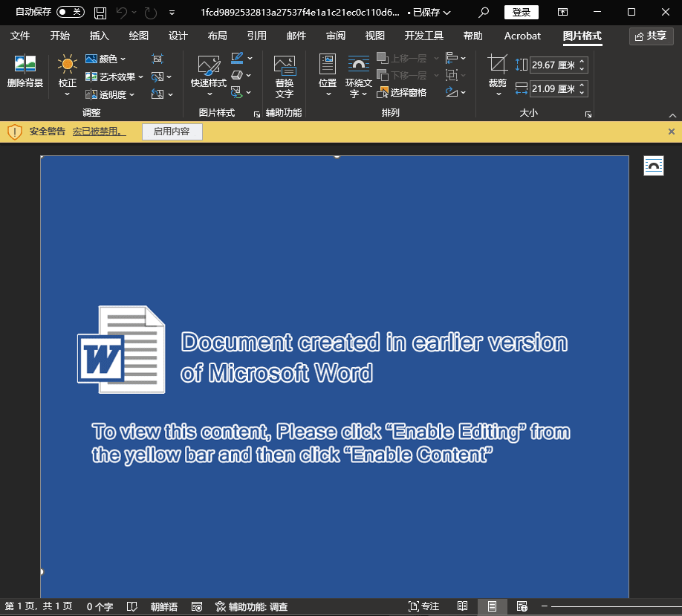Click the Remove Background (删除背景) icon
Screen dimensions: 682x616
tap(25, 64)
